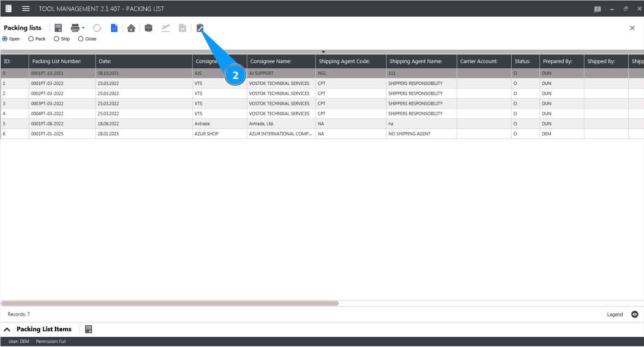Click the User: DEM status bar entry
644x347 pixels.
click(19, 341)
